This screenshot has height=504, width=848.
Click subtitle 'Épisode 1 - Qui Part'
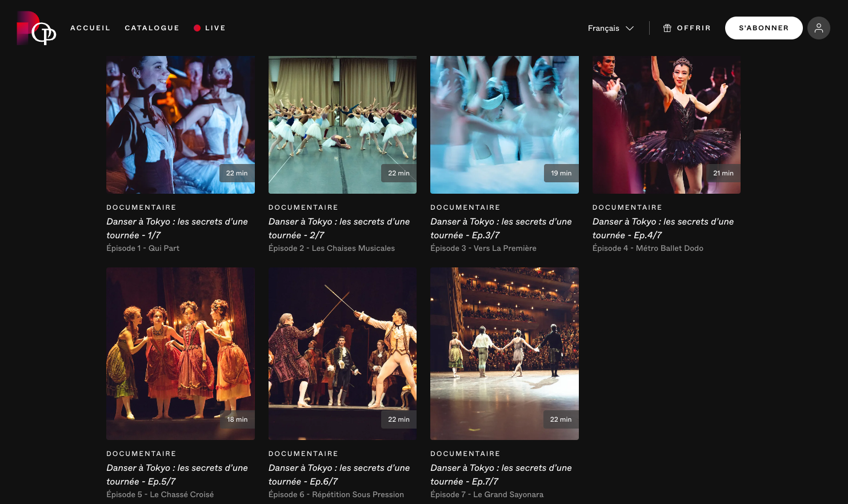(x=143, y=248)
